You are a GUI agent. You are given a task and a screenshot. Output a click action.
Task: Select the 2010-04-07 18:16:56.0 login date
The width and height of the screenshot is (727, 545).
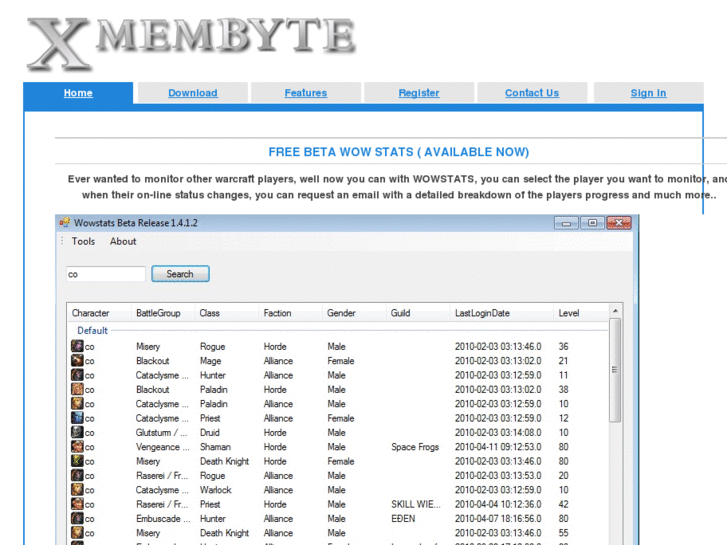(x=498, y=519)
